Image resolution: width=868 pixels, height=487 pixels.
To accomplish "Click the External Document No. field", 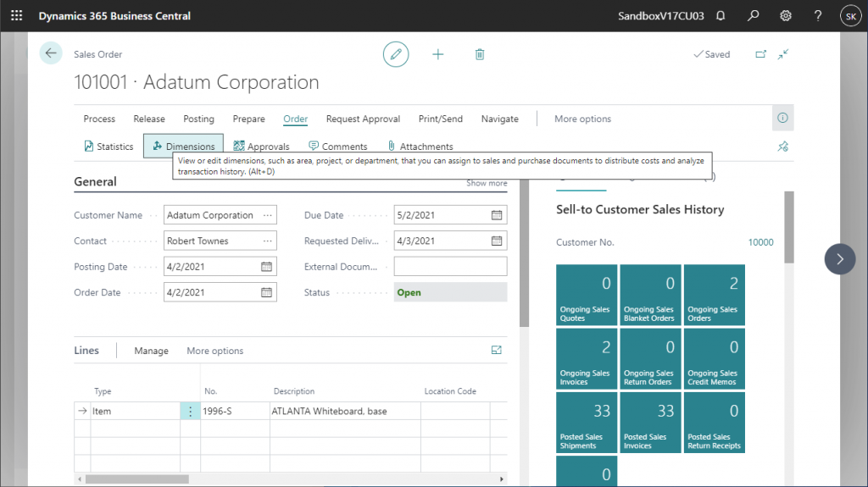I will tap(450, 267).
